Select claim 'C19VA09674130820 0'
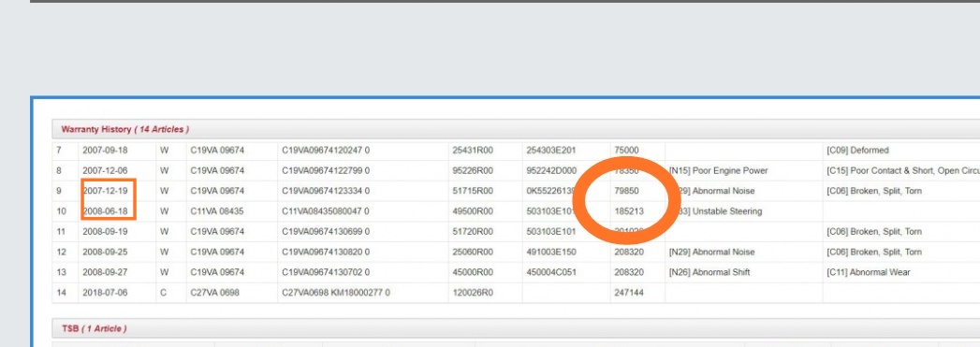This screenshot has width=980, height=347. [326, 253]
